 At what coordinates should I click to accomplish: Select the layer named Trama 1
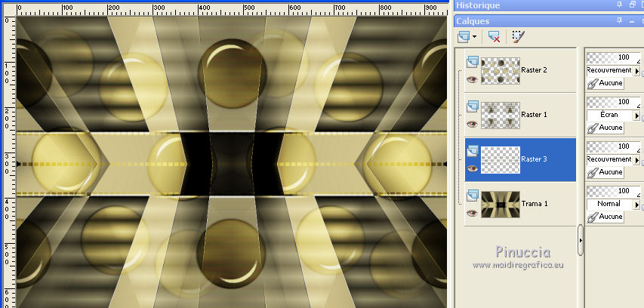534,204
